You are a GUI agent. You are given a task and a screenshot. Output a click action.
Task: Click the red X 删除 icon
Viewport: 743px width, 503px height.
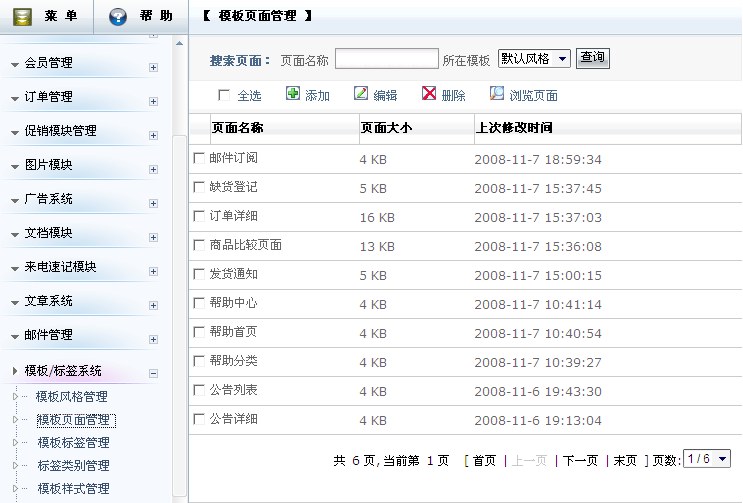(429, 93)
